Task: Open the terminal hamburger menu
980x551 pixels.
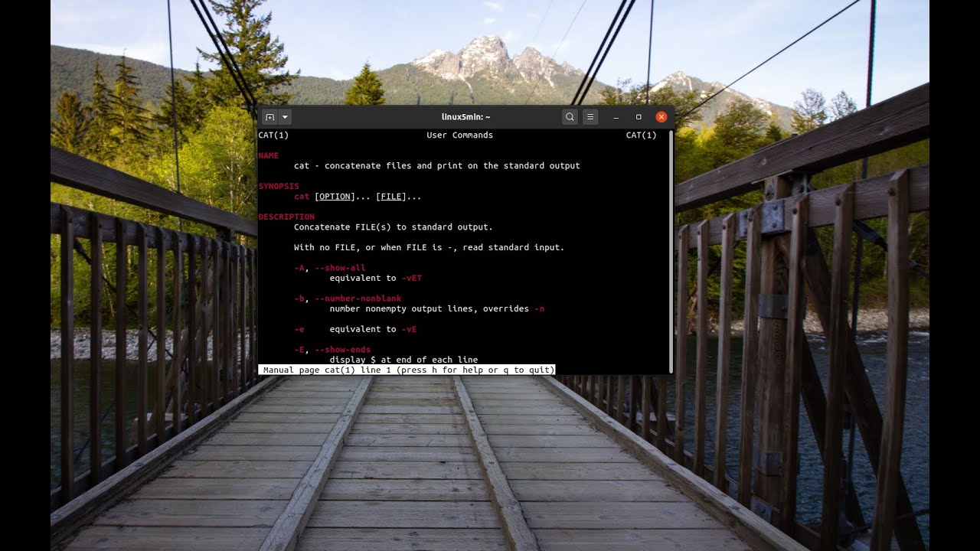Action: [590, 117]
